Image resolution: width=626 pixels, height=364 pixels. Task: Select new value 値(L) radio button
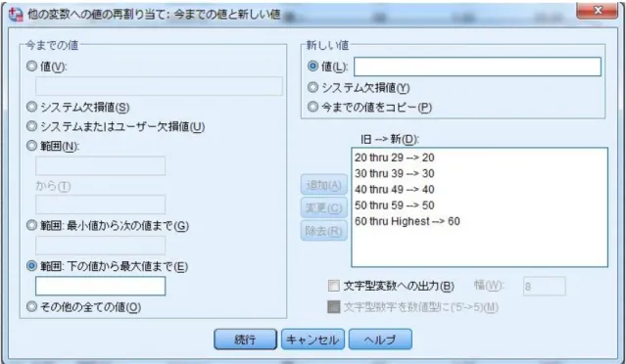point(313,67)
